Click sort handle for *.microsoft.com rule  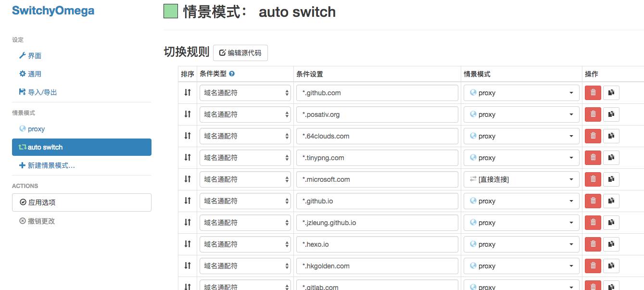[x=188, y=179]
